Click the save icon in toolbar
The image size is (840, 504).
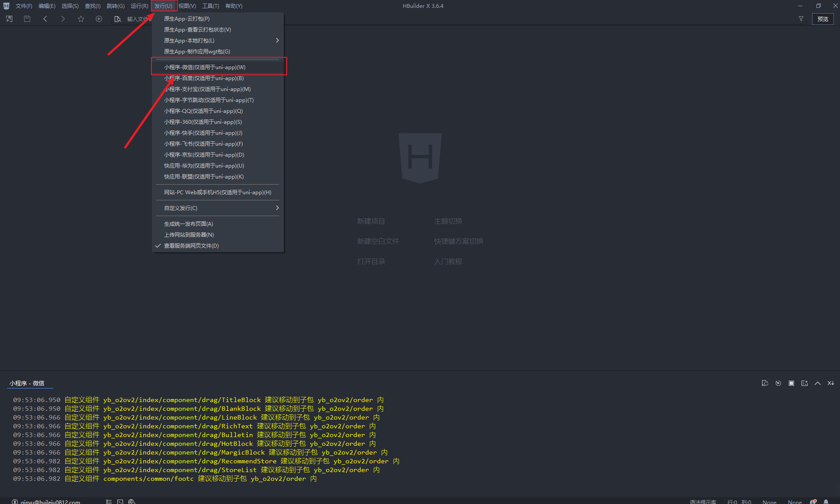(27, 19)
